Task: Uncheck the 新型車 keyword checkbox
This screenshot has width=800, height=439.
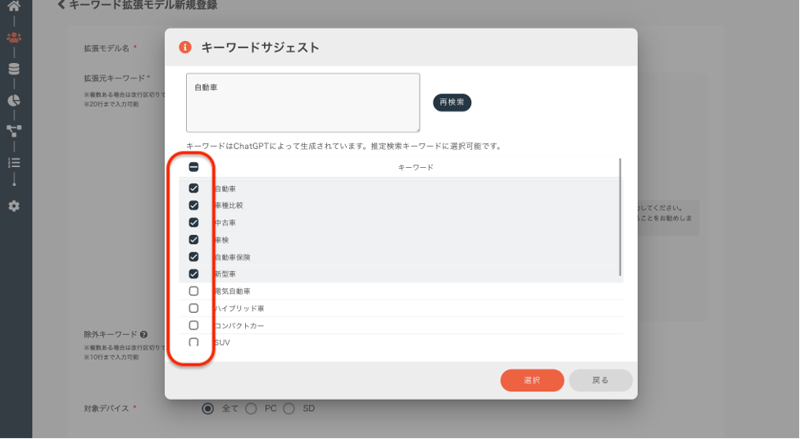Action: [193, 274]
